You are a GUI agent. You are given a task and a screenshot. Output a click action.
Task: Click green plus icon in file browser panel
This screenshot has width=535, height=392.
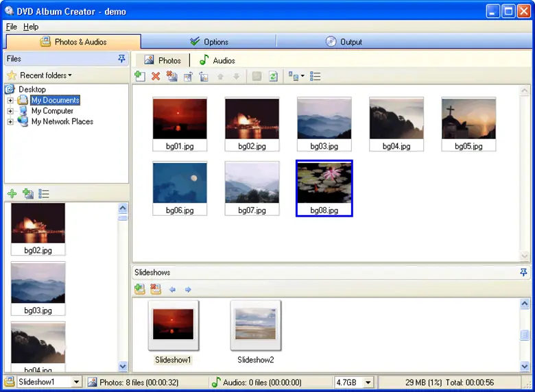tap(12, 194)
